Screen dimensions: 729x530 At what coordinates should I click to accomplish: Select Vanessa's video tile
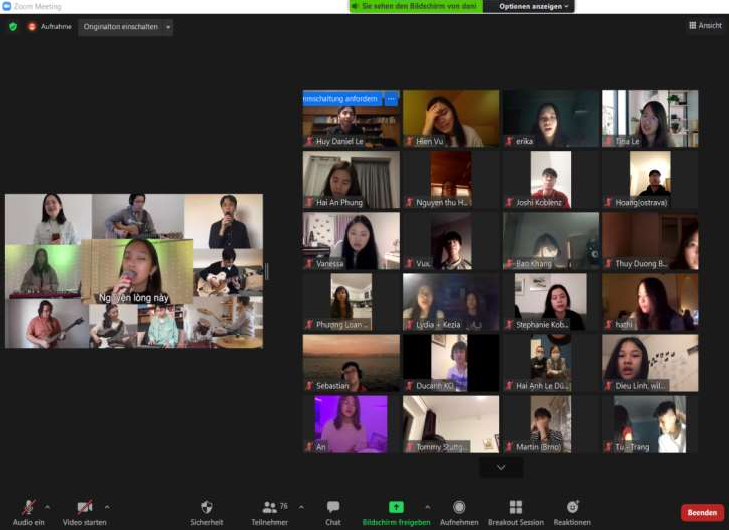351,241
